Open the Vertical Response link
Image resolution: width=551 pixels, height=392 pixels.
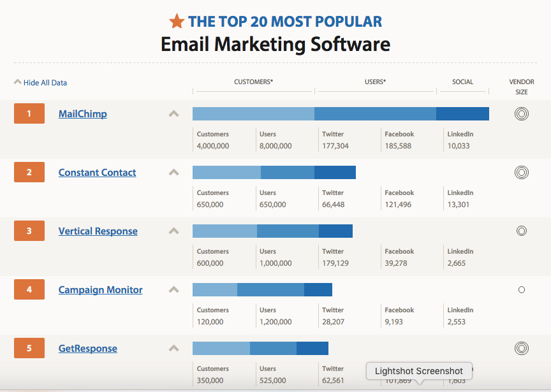point(98,231)
